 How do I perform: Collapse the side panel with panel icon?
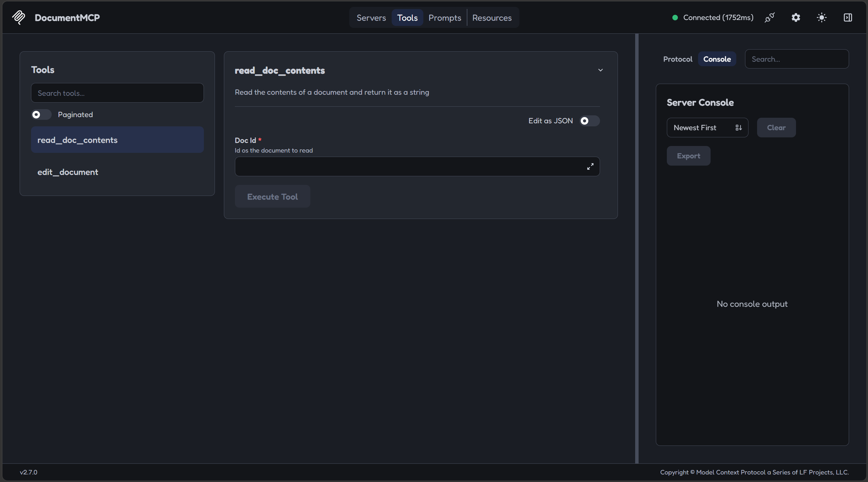click(848, 18)
